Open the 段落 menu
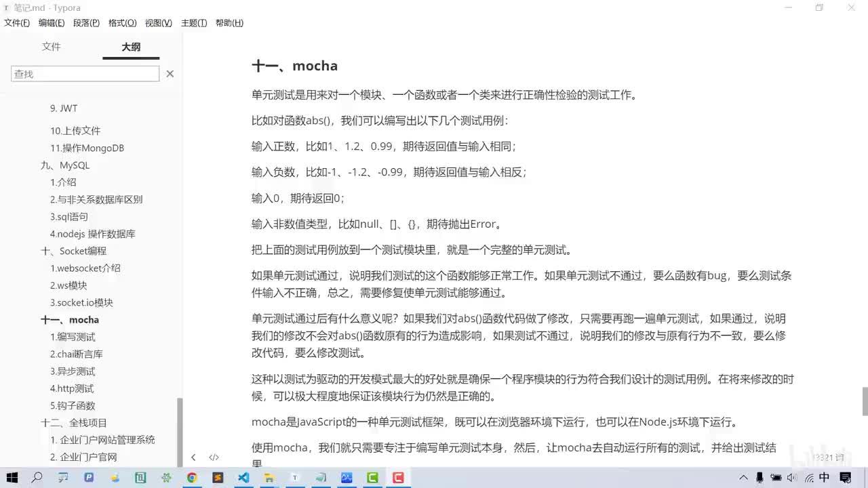The image size is (868, 488). click(x=86, y=23)
